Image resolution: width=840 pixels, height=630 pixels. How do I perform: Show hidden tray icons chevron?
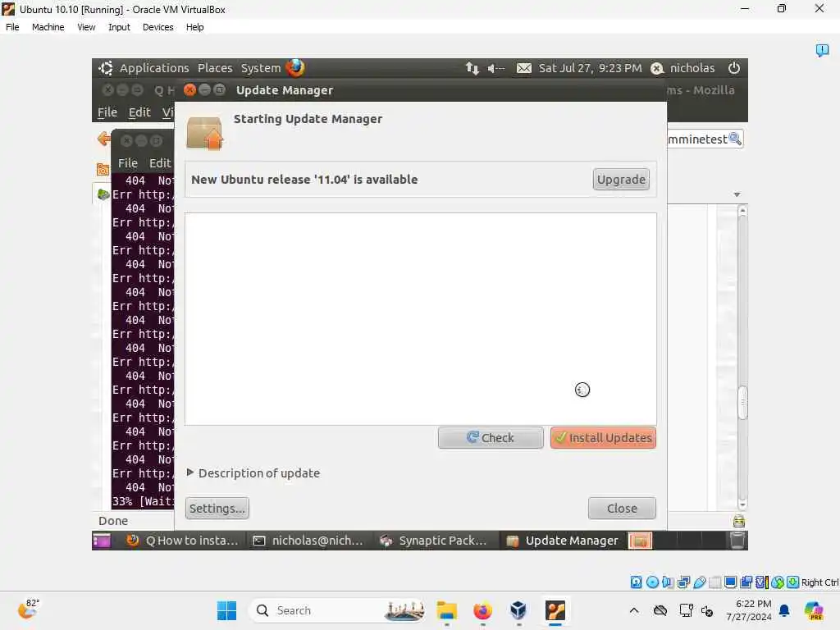click(634, 610)
